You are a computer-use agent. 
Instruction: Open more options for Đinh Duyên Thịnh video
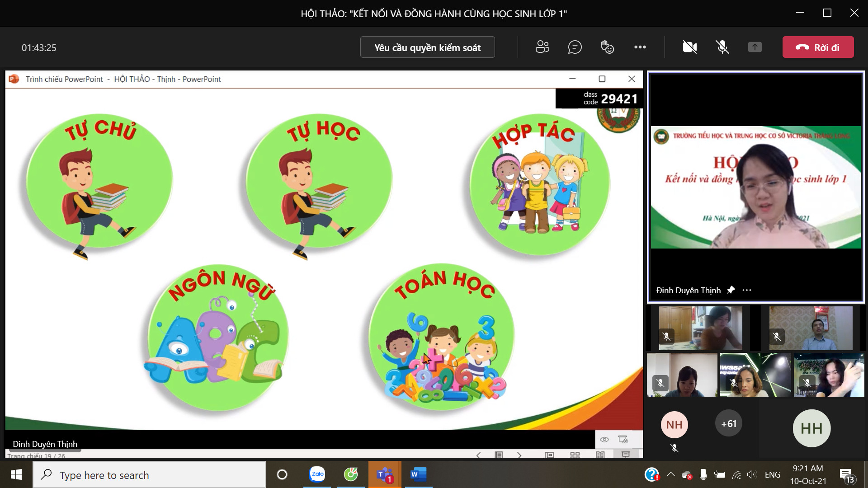(747, 290)
